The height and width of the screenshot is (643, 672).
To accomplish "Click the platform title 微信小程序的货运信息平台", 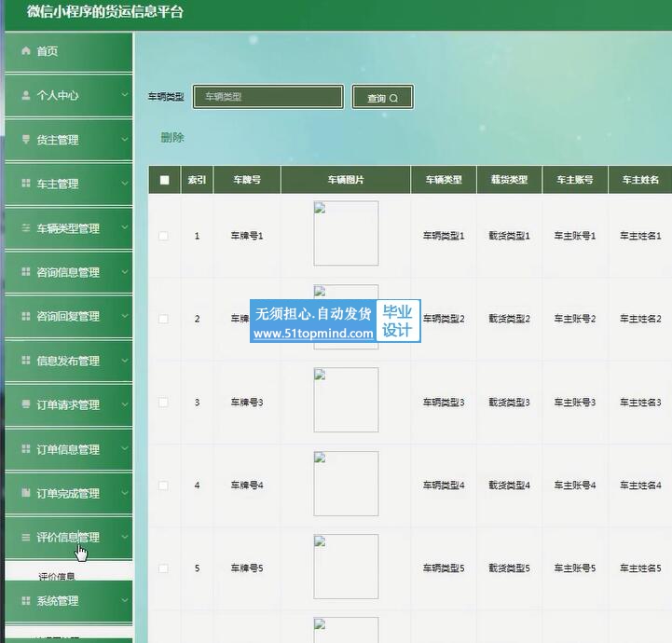I will 105,11.
